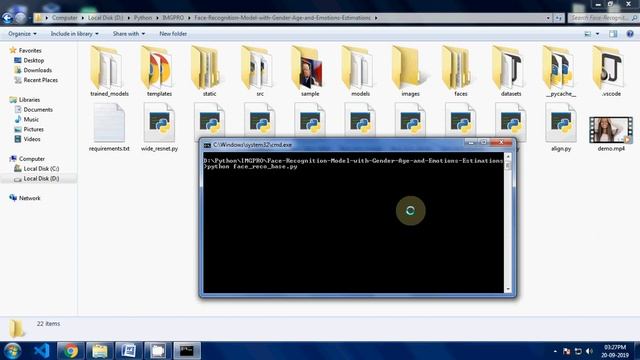Viewport: 640px width, 360px height.
Task: Select Videos library
Action: (32, 139)
